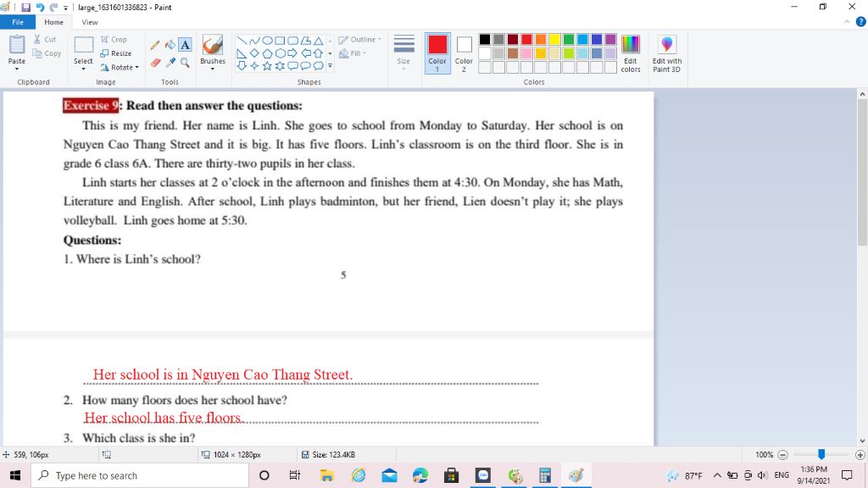This screenshot has width=868, height=488.
Task: Open the Rotate dropdown
Action: pyautogui.click(x=120, y=68)
